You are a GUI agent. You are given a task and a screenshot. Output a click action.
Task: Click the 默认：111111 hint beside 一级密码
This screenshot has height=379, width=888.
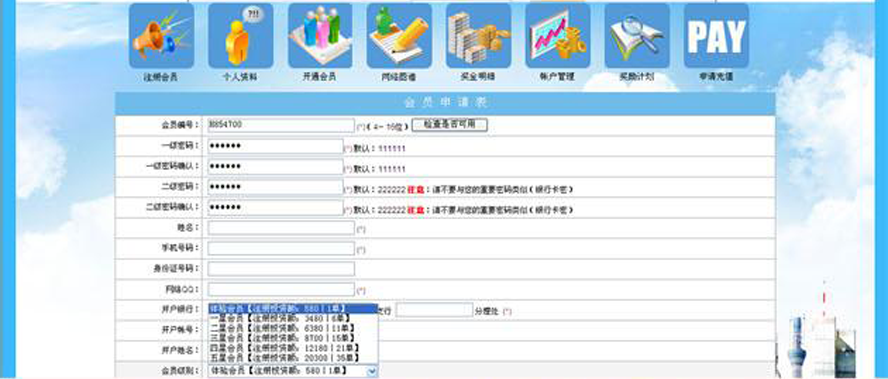379,149
